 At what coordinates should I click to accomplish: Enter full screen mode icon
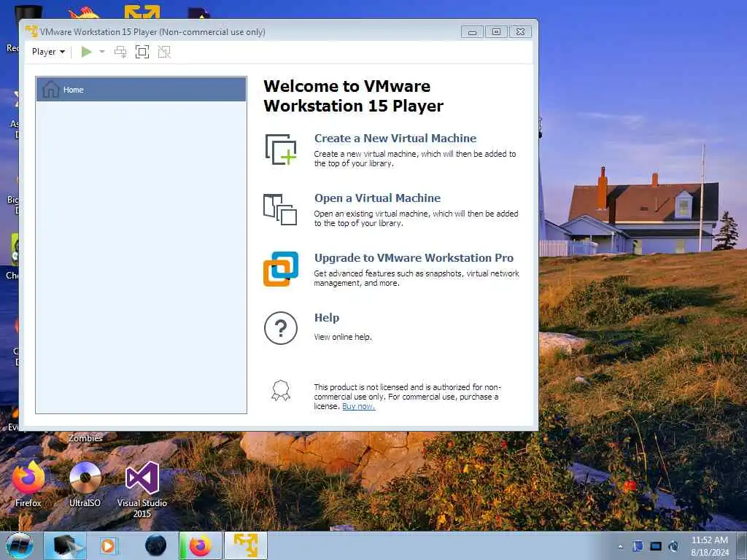coord(142,52)
